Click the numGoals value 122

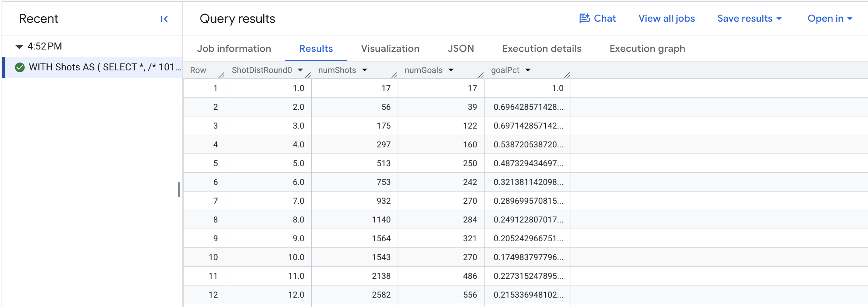tap(470, 126)
